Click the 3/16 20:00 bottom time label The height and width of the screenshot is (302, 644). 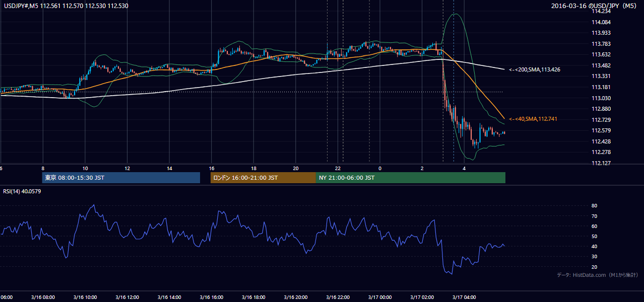tap(296, 297)
